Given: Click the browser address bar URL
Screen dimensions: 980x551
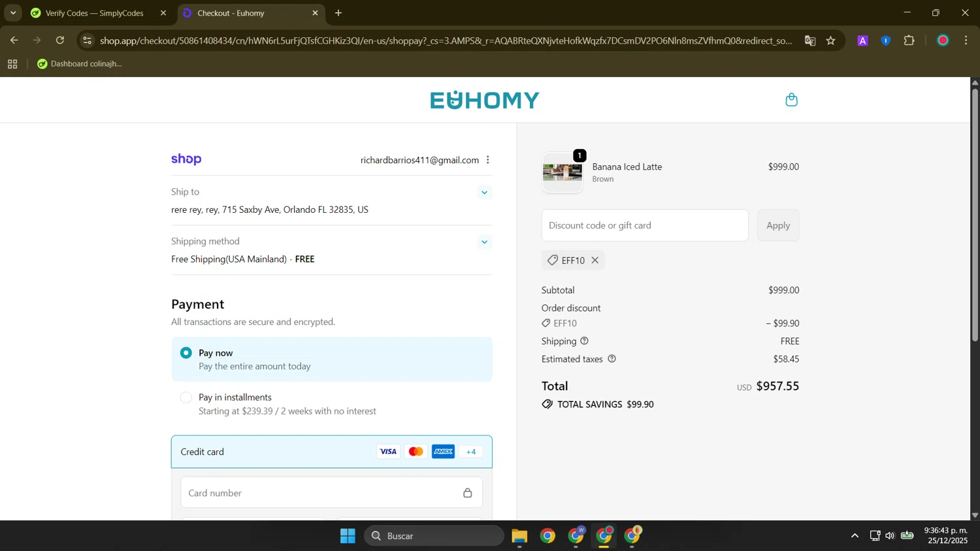Looking at the screenshot, I should point(446,40).
